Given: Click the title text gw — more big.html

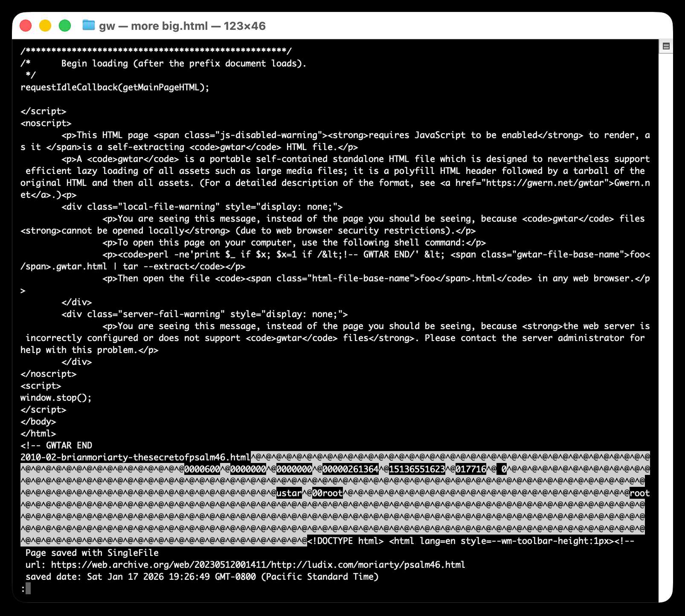Looking at the screenshot, I should point(154,26).
